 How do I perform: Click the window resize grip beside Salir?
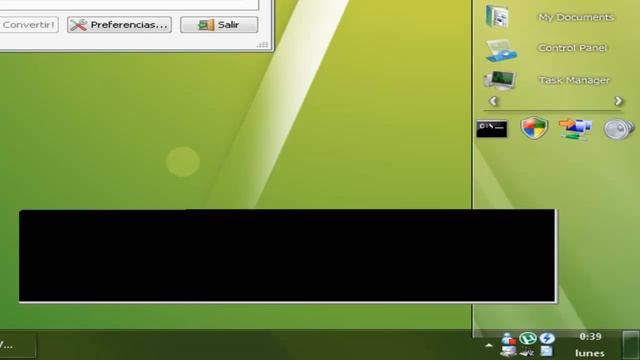coord(263,44)
